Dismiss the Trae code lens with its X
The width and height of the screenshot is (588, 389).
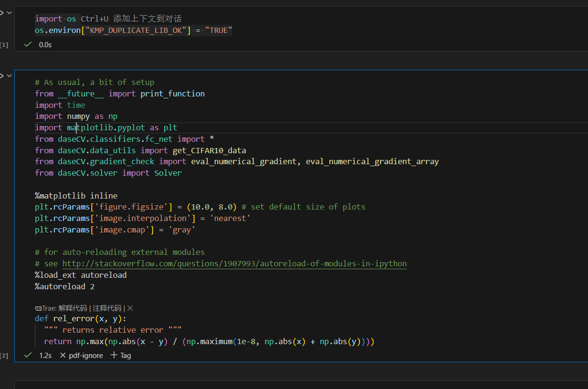coord(130,308)
